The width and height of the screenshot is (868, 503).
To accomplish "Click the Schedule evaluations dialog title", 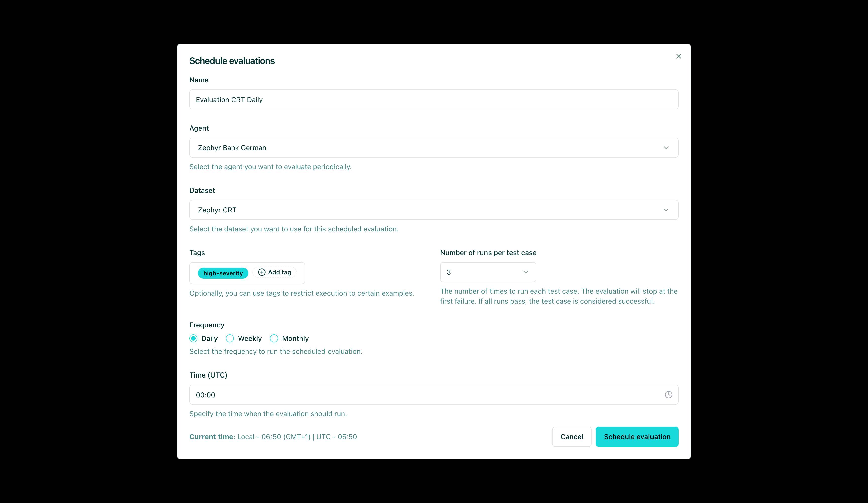I will pyautogui.click(x=232, y=60).
